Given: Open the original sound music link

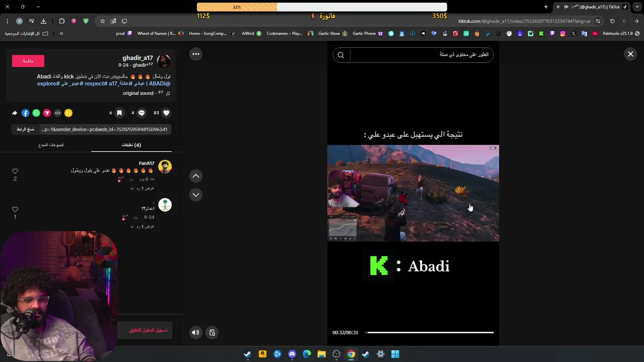Looking at the screenshot, I should [x=146, y=93].
